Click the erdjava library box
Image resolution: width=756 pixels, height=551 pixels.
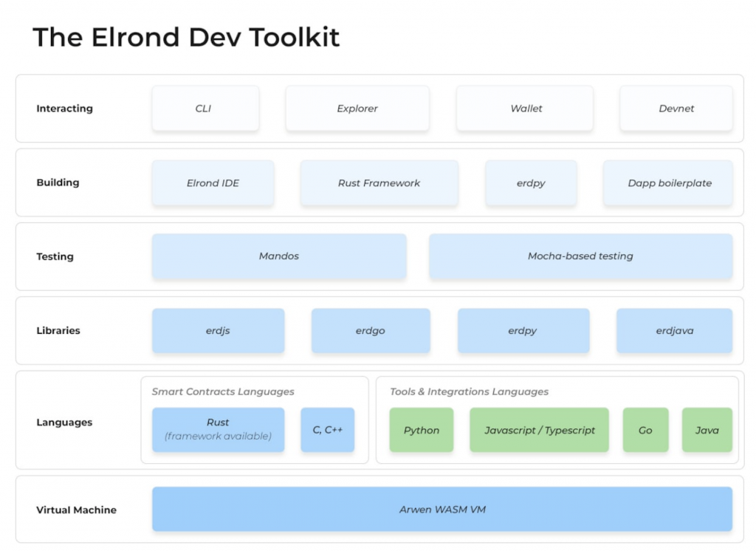[x=674, y=330]
